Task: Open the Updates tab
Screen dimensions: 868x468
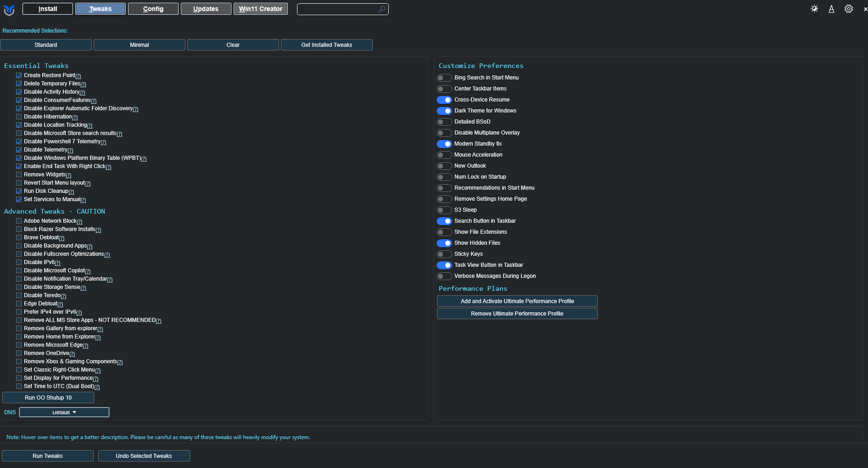Action: 206,9
